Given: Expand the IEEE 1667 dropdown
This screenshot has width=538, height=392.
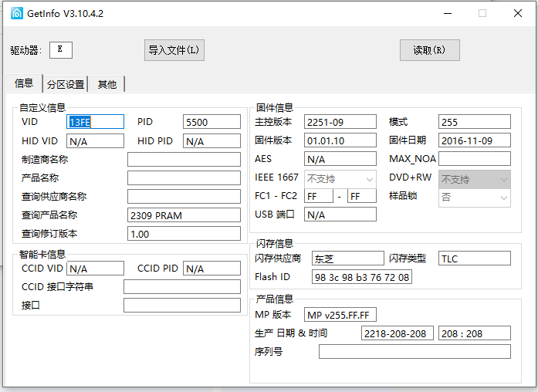Looking at the screenshot, I should coord(340,179).
